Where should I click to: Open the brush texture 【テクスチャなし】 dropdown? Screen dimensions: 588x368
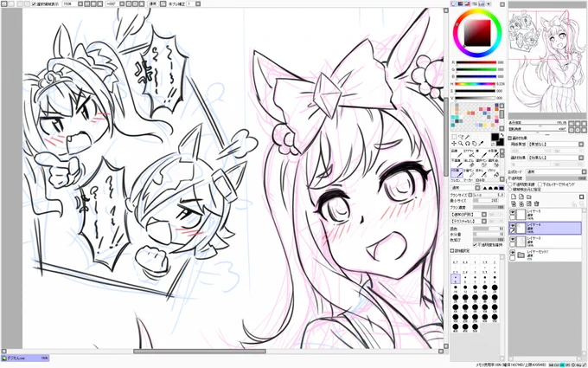(484, 221)
